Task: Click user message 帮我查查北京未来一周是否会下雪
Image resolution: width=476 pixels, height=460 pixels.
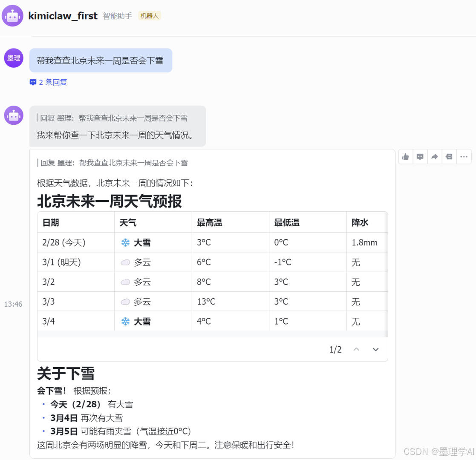Action: 101,60
